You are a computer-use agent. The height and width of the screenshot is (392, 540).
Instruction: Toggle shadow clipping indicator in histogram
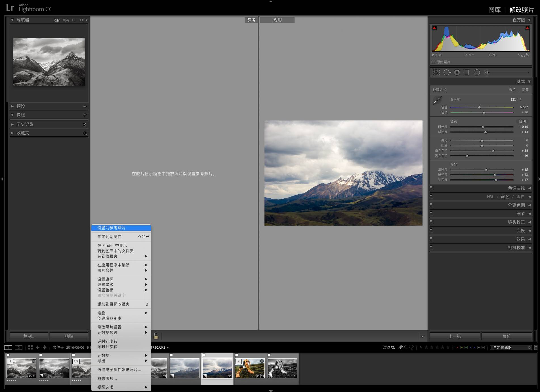pyautogui.click(x=434, y=28)
